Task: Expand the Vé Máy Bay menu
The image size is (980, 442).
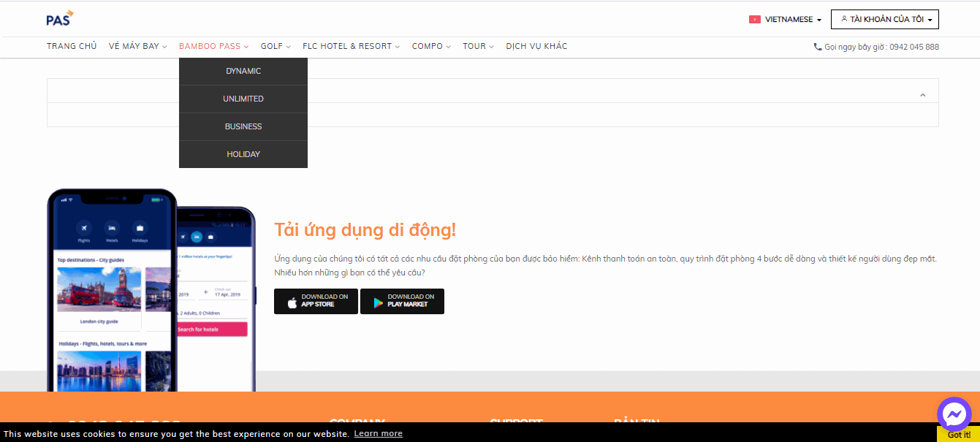Action: point(138,46)
